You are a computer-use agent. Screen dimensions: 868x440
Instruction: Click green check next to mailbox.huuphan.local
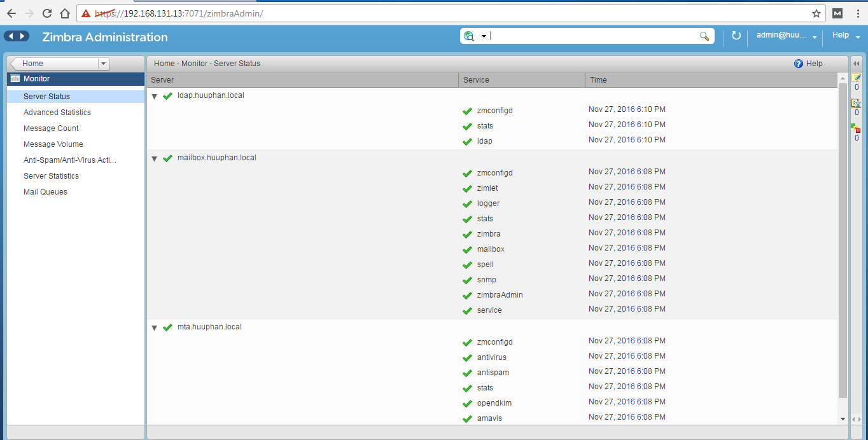(168, 158)
